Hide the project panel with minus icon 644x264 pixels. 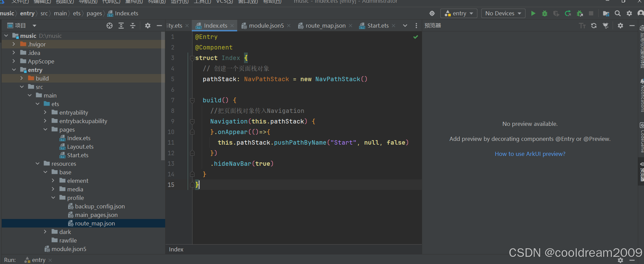click(159, 26)
